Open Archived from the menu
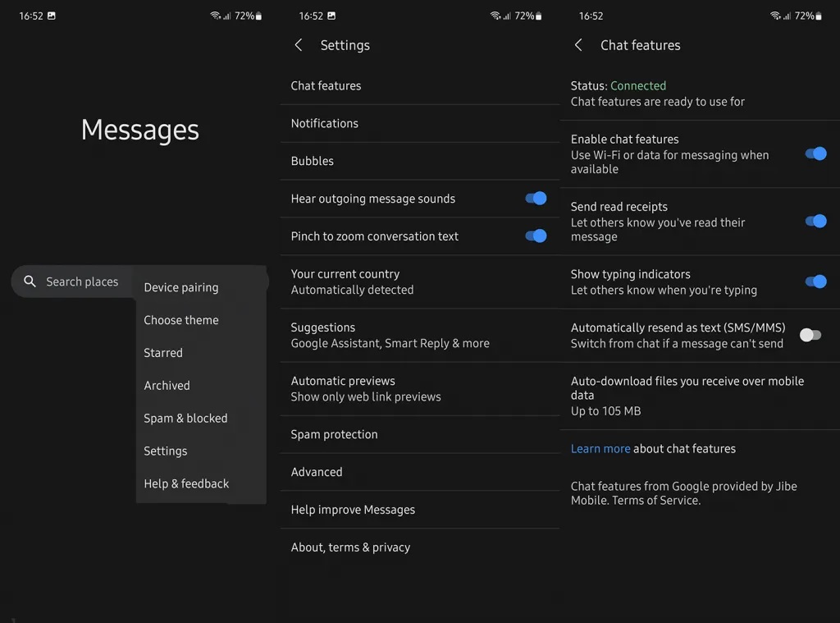The image size is (840, 623). point(201,386)
